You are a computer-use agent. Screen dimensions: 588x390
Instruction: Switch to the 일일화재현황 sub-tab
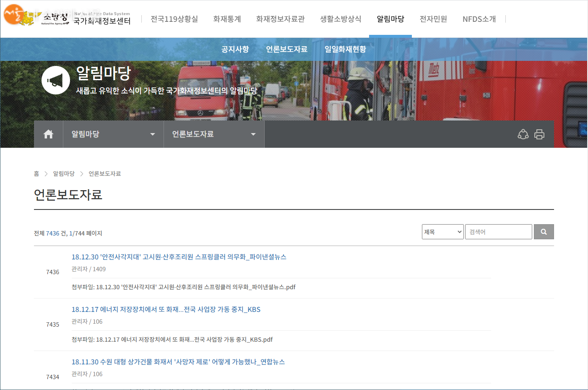345,49
